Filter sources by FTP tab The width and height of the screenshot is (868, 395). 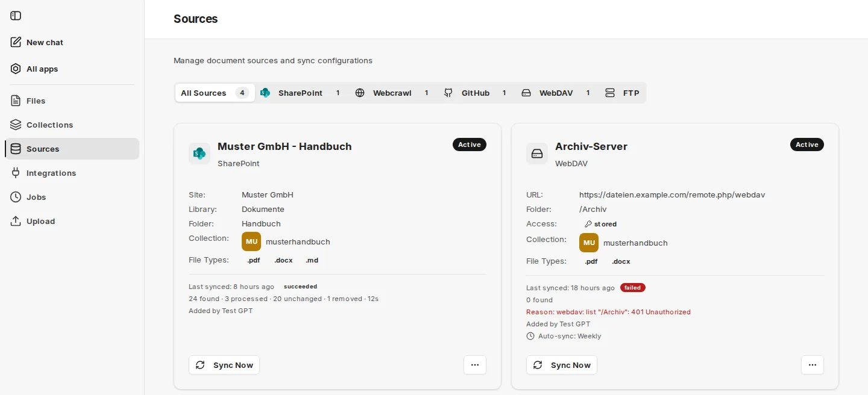(x=623, y=93)
